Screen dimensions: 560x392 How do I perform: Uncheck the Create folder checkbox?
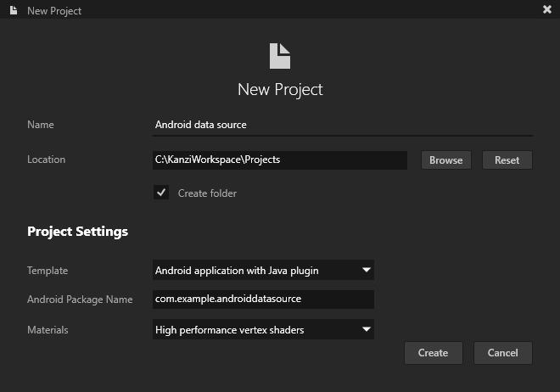(161, 193)
